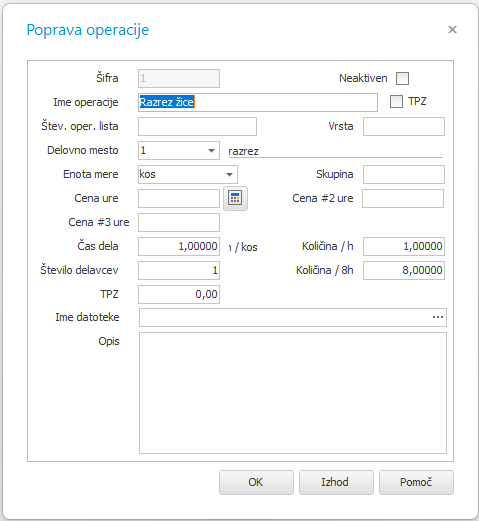Click inside the Opis text area
Screen dimensions: 479x521
(x=293, y=393)
